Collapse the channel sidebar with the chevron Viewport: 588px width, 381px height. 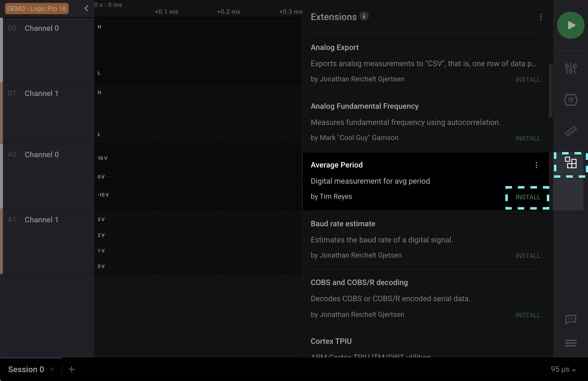click(86, 8)
